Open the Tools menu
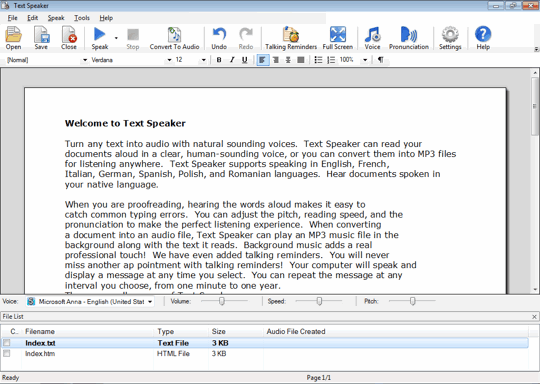The image size is (540, 384). click(x=82, y=18)
